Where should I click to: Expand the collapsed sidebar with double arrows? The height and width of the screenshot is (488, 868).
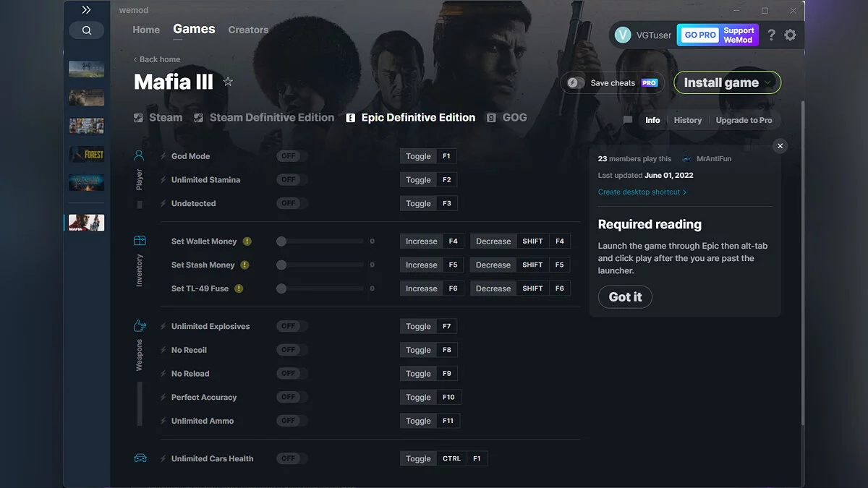click(86, 9)
